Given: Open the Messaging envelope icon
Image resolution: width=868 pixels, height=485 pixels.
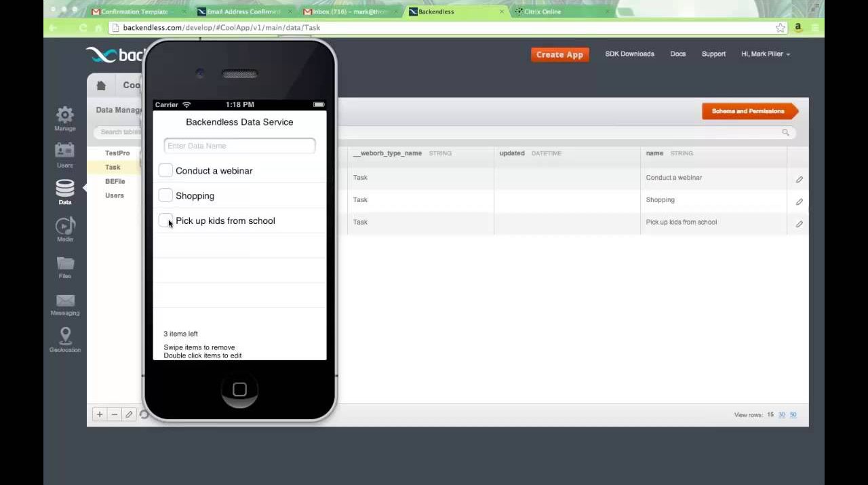Looking at the screenshot, I should [65, 301].
